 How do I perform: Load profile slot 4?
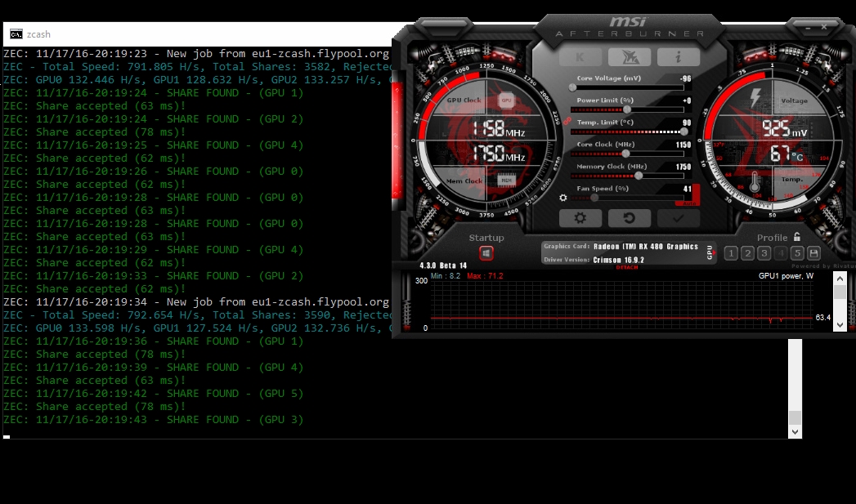pos(781,253)
